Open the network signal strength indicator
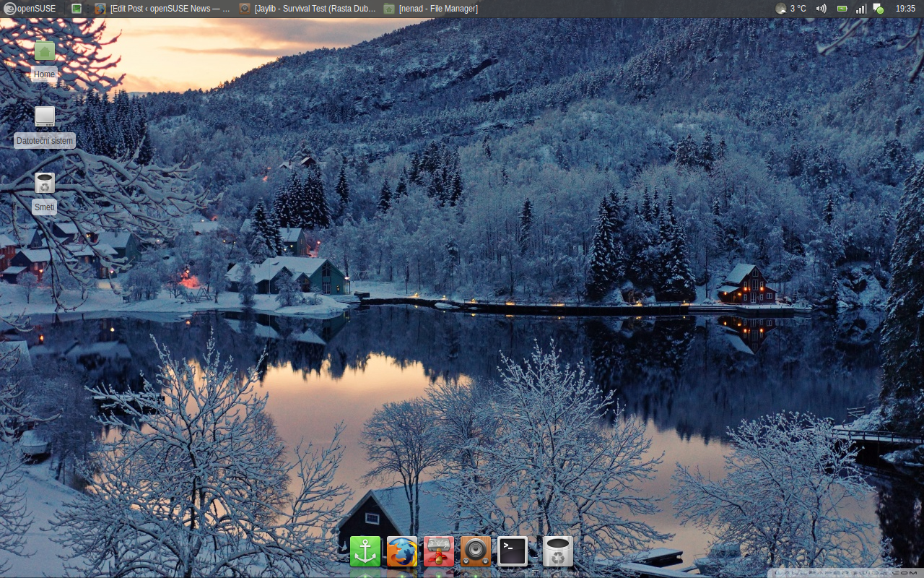 (860, 9)
